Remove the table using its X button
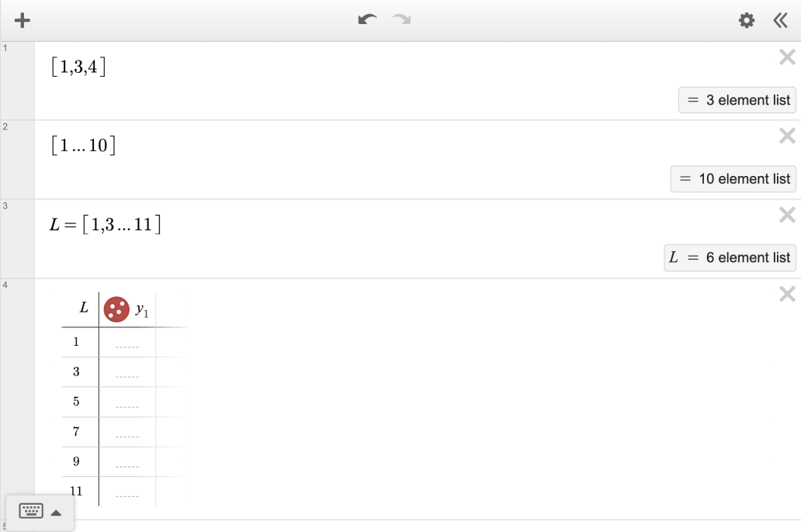This screenshot has width=801, height=532. 787,294
